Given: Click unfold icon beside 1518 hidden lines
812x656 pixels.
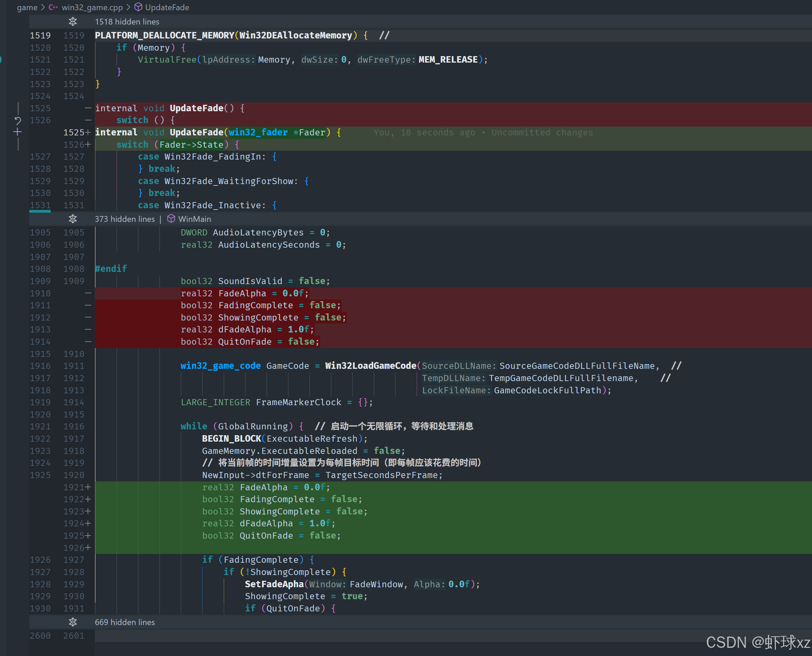Looking at the screenshot, I should coord(72,22).
